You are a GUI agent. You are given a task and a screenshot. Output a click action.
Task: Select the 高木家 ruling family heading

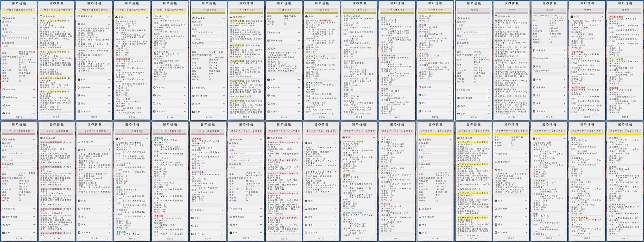tap(132, 21)
